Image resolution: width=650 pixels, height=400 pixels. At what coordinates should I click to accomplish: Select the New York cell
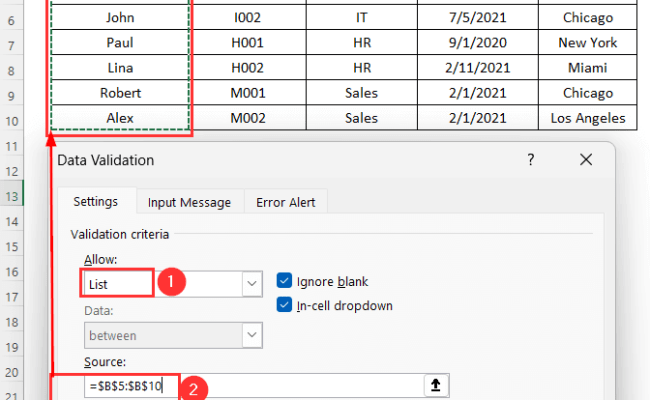coord(588,43)
